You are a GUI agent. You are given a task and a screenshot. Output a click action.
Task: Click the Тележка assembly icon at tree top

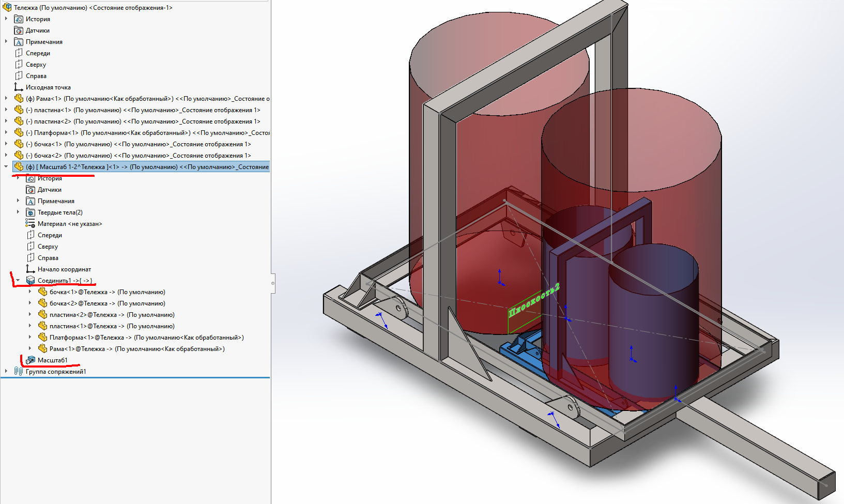[x=7, y=7]
